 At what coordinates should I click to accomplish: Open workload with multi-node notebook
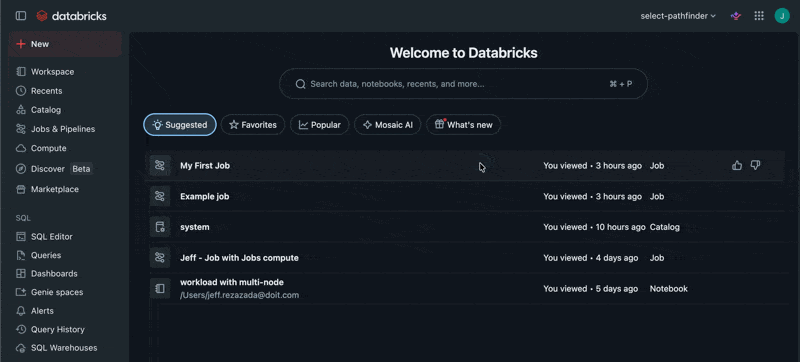coord(232,282)
